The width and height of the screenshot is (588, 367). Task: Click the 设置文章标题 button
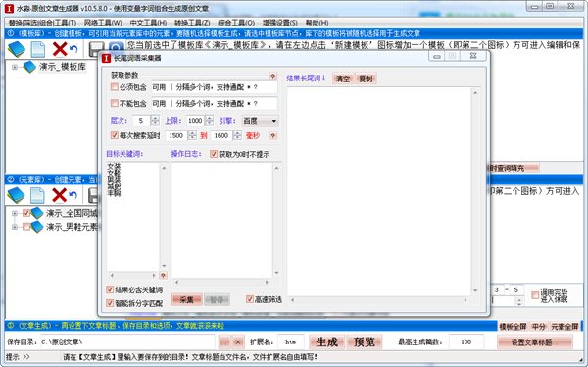click(x=535, y=342)
